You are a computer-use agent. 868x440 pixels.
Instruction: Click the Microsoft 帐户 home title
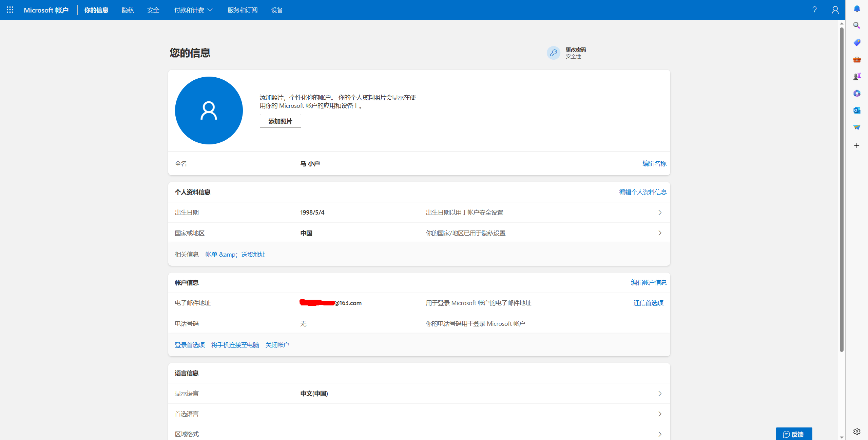pyautogui.click(x=46, y=10)
